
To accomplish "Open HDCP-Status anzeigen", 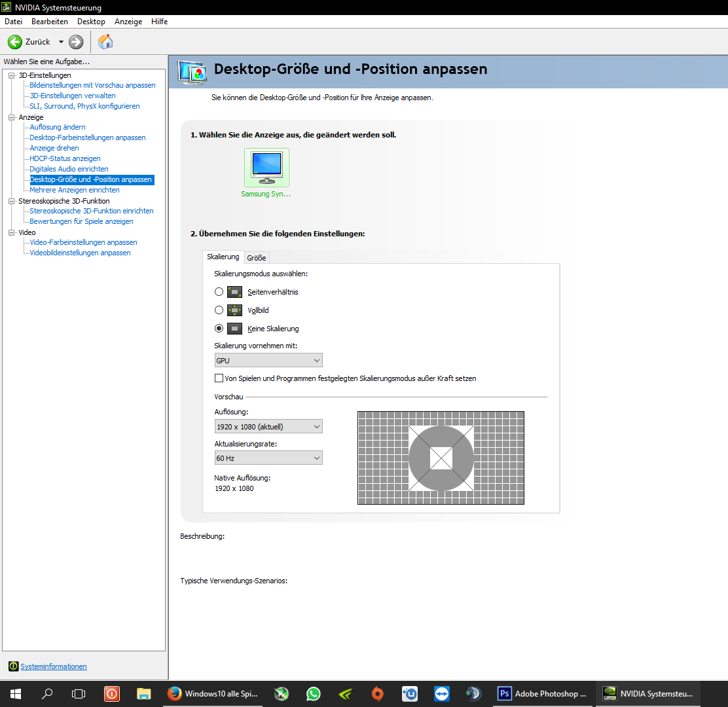I will pos(65,159).
